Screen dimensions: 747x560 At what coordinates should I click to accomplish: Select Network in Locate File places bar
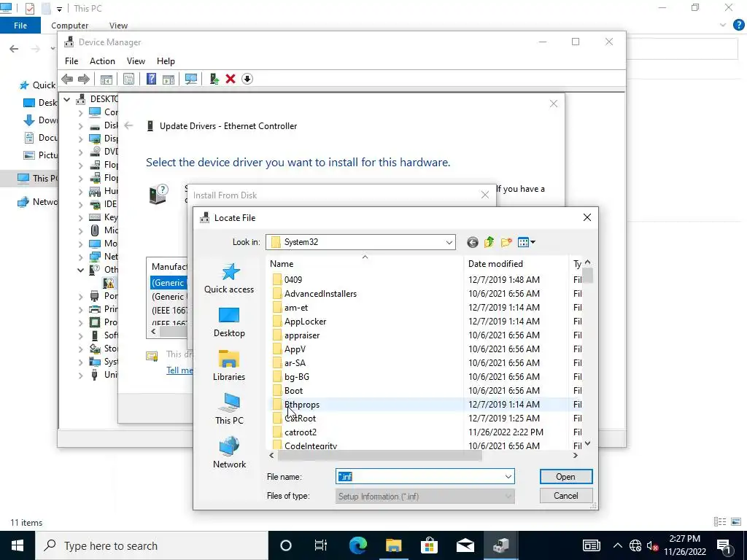pyautogui.click(x=229, y=453)
